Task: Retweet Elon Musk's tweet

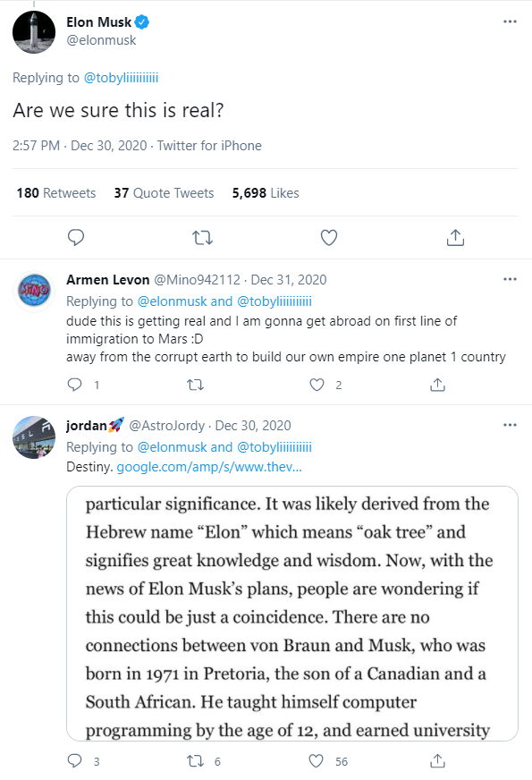Action: pos(202,238)
